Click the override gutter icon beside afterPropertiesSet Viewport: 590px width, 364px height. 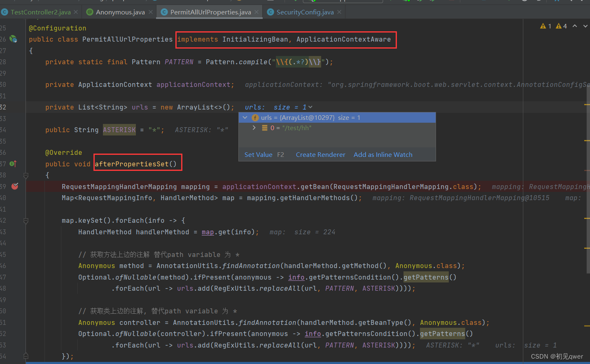click(x=13, y=164)
